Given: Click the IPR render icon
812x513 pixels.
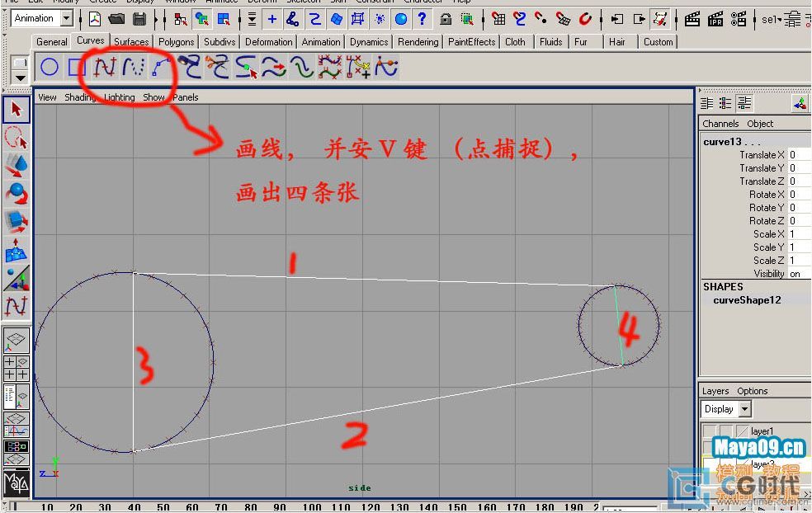Looking at the screenshot, I should coord(715,20).
